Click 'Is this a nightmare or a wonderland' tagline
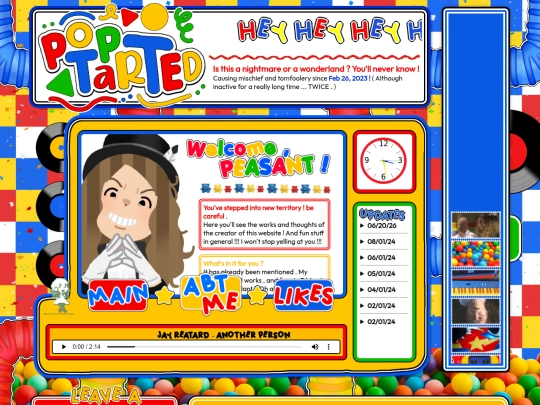Image resolution: width=540 pixels, height=405 pixels. pyautogui.click(x=316, y=69)
